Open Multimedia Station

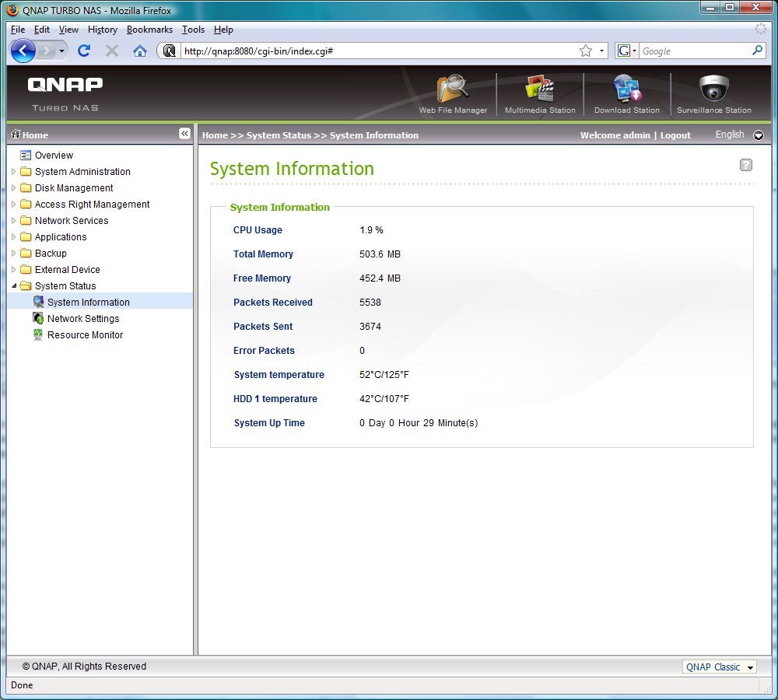(x=540, y=94)
